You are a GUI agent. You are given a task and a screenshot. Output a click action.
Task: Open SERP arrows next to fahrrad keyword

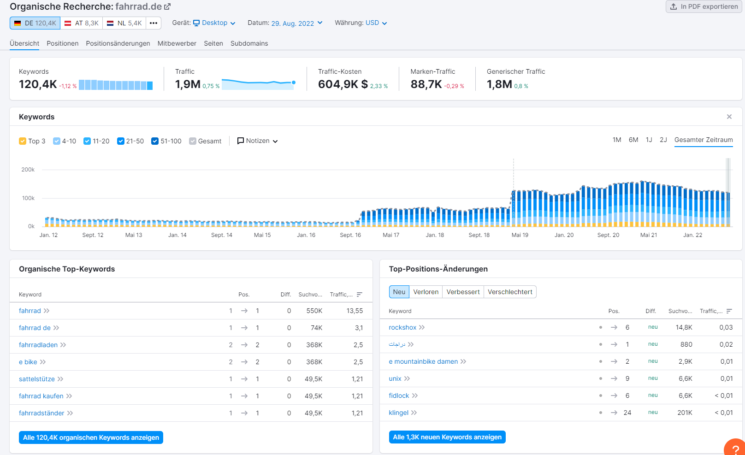(47, 311)
